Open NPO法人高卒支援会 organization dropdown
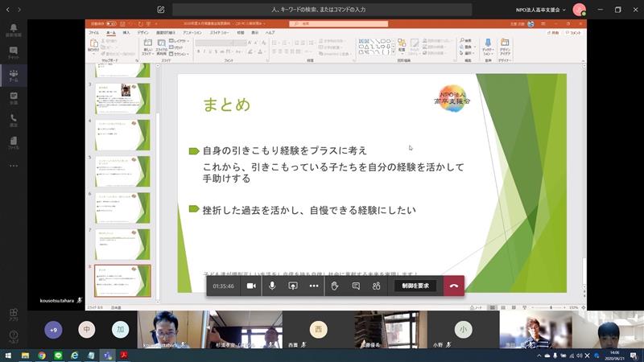Viewport: 644px width, 362px height. [x=552, y=10]
